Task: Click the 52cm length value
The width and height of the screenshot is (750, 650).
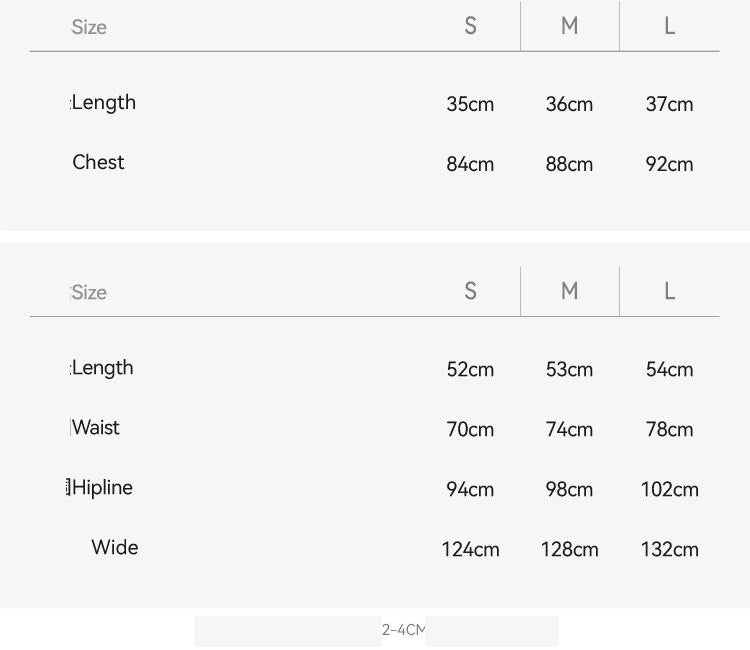Action: 470,369
